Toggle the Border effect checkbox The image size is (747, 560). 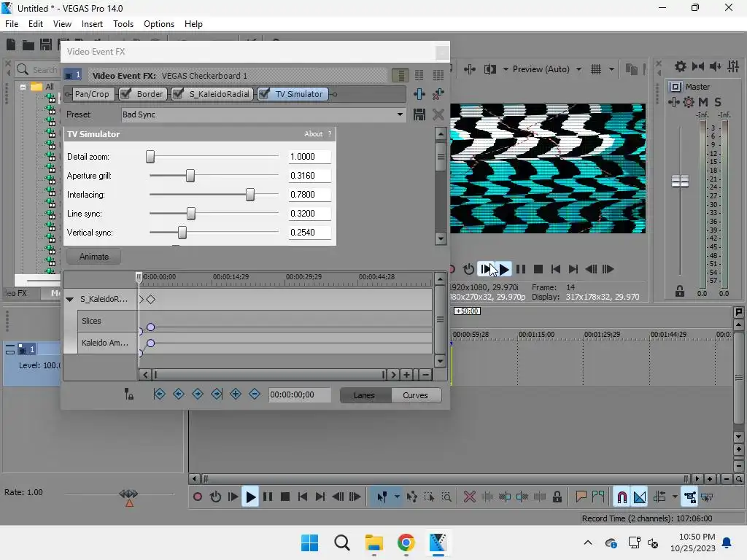coord(125,94)
